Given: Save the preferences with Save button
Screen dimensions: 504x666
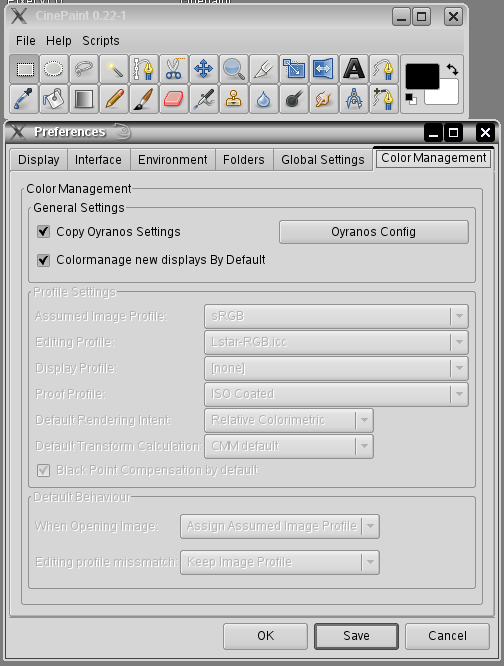Looking at the screenshot, I should click(x=356, y=636).
